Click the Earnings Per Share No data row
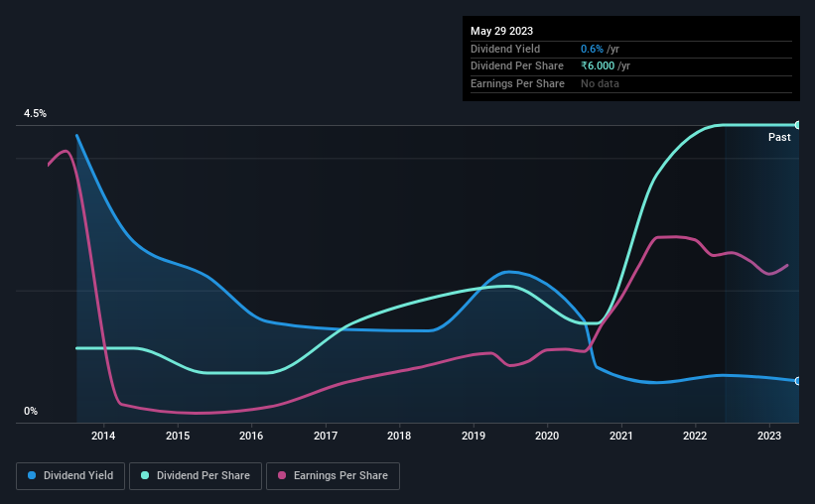 pos(631,83)
